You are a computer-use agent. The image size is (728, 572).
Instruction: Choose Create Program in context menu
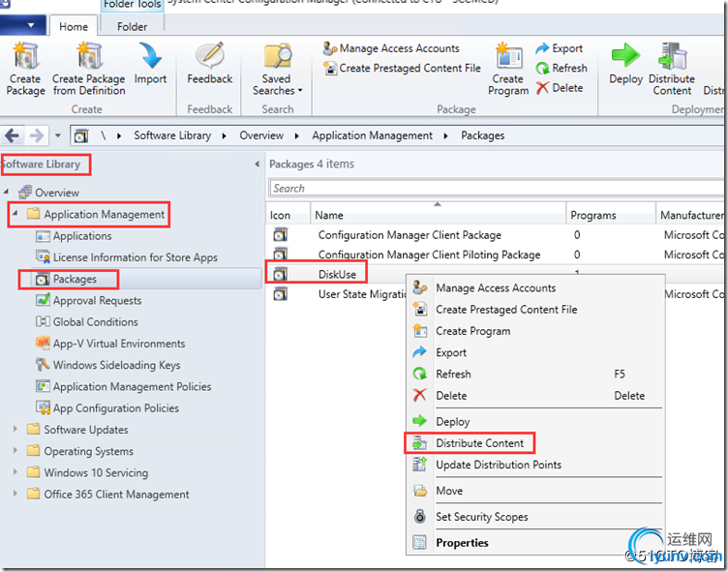tap(535, 331)
